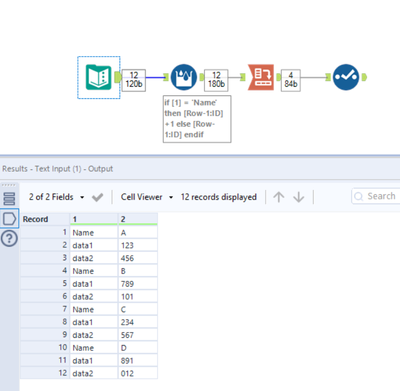The height and width of the screenshot is (391, 400).
Task: Select cell containing 789 in results
Action: click(138, 284)
